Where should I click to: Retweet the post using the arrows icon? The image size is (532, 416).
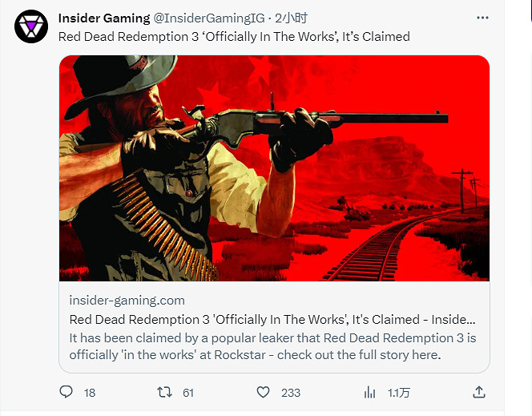(163, 392)
